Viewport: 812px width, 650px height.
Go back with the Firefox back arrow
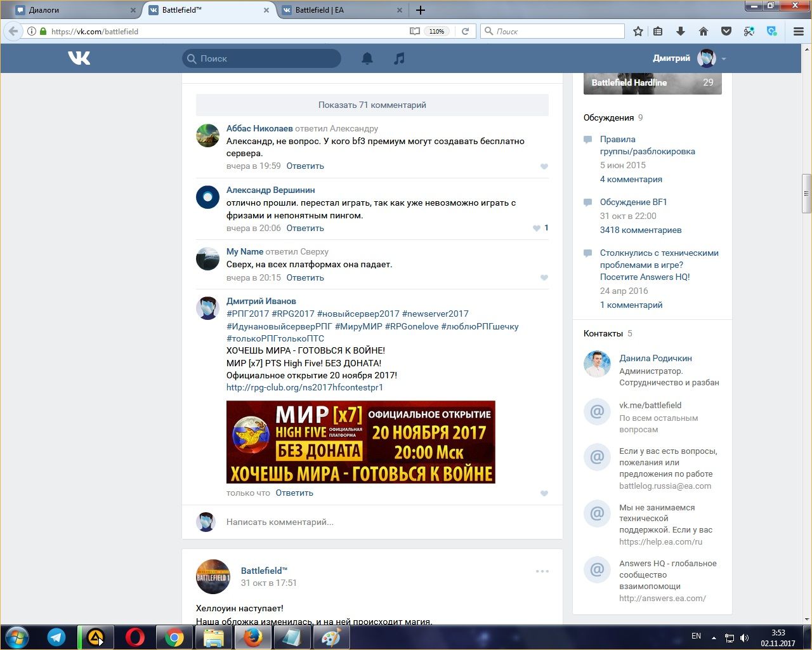coord(13,31)
